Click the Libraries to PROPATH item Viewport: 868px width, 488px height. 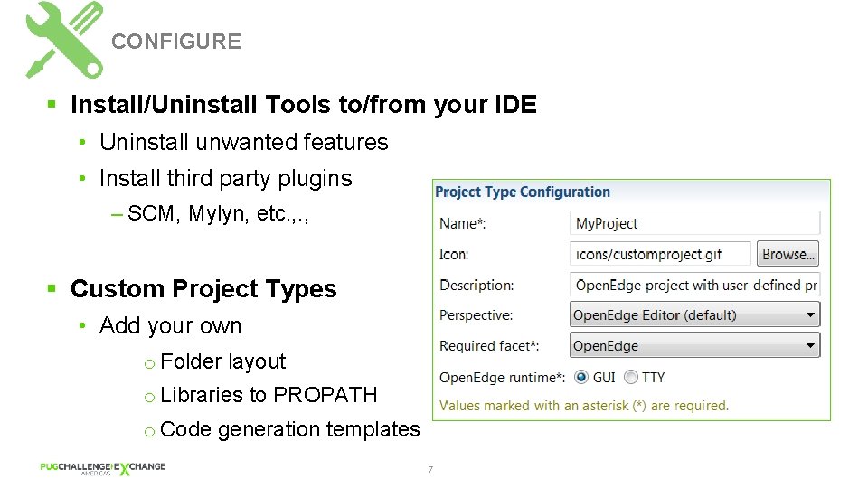point(269,395)
